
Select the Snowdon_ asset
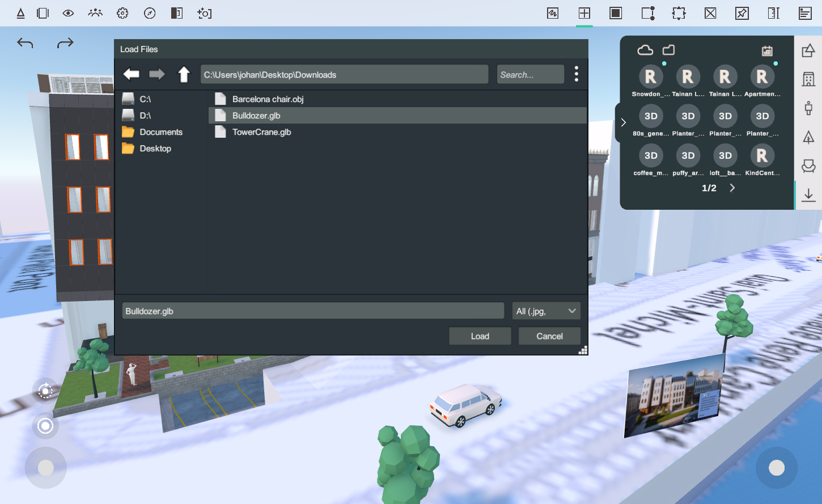click(x=651, y=81)
